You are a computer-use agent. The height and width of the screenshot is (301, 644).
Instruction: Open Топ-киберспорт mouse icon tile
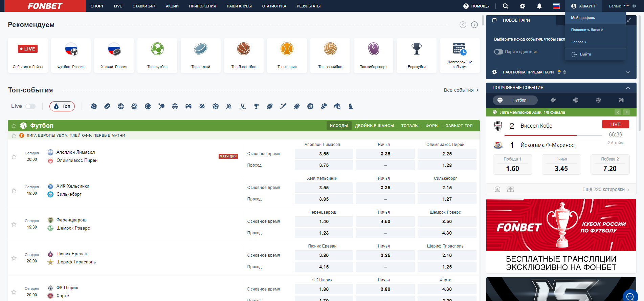[x=373, y=55]
